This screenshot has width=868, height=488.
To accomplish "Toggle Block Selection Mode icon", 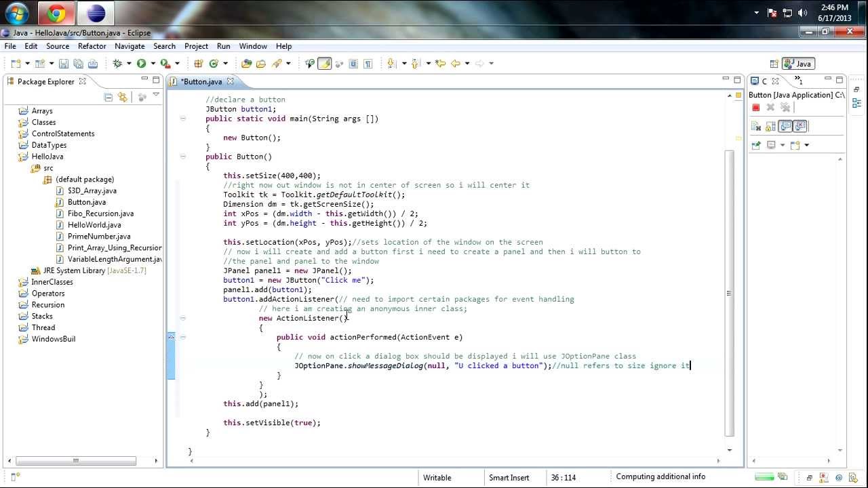I will [353, 64].
